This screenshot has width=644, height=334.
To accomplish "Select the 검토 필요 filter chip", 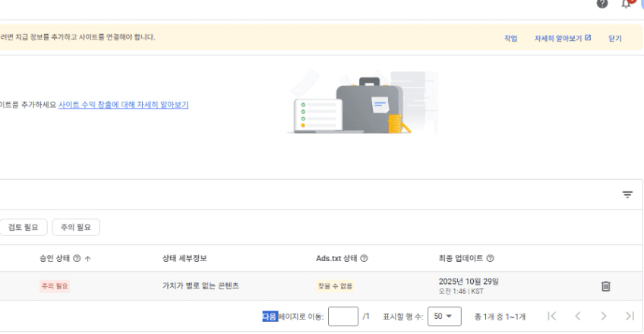I will (x=23, y=227).
